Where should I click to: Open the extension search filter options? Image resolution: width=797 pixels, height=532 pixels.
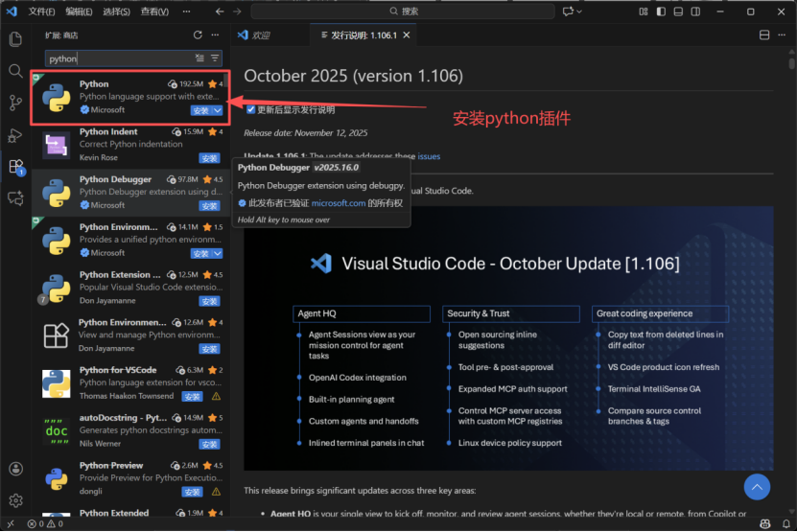pyautogui.click(x=215, y=58)
